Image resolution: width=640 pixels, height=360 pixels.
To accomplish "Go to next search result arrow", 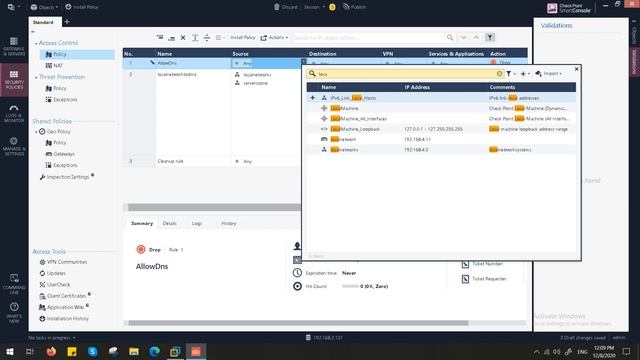I will pos(463,38).
